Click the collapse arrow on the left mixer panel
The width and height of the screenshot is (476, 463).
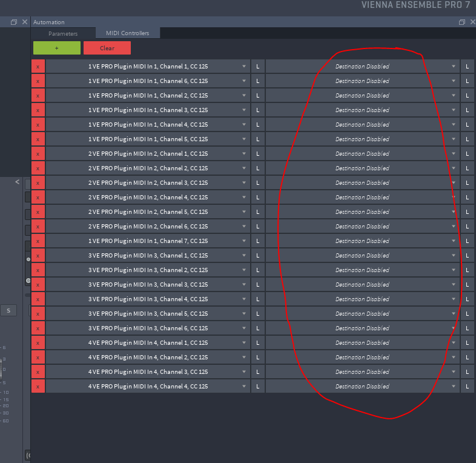coord(17,182)
